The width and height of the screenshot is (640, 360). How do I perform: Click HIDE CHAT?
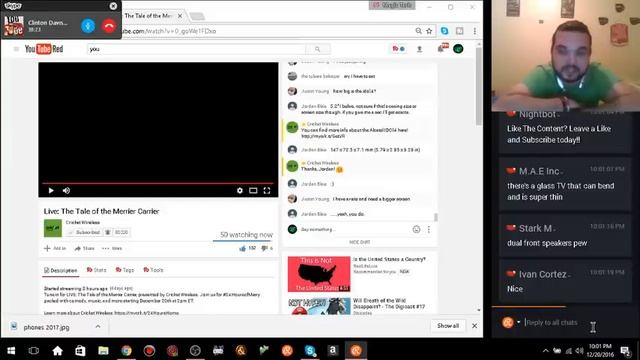pos(360,242)
